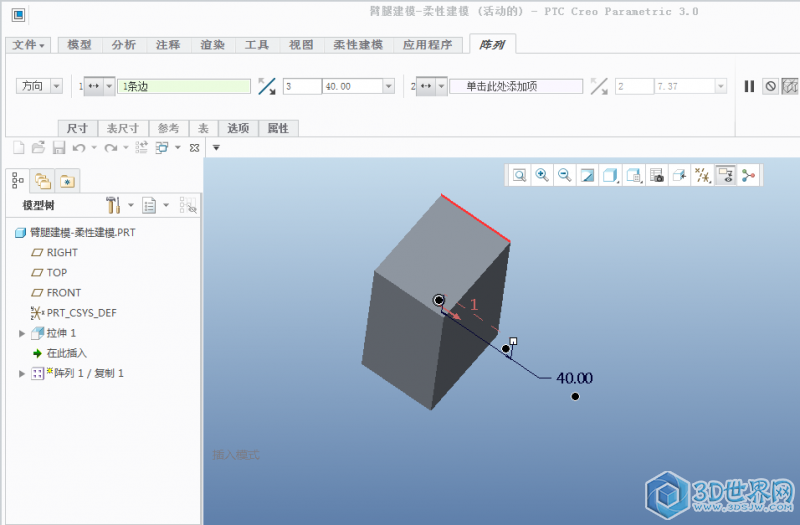Click the no-preview circle-slash icon

pos(770,86)
